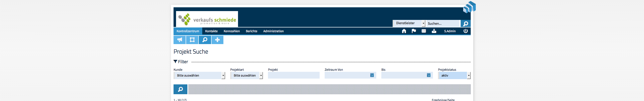Expand the Projektart dropdown

pos(247,75)
